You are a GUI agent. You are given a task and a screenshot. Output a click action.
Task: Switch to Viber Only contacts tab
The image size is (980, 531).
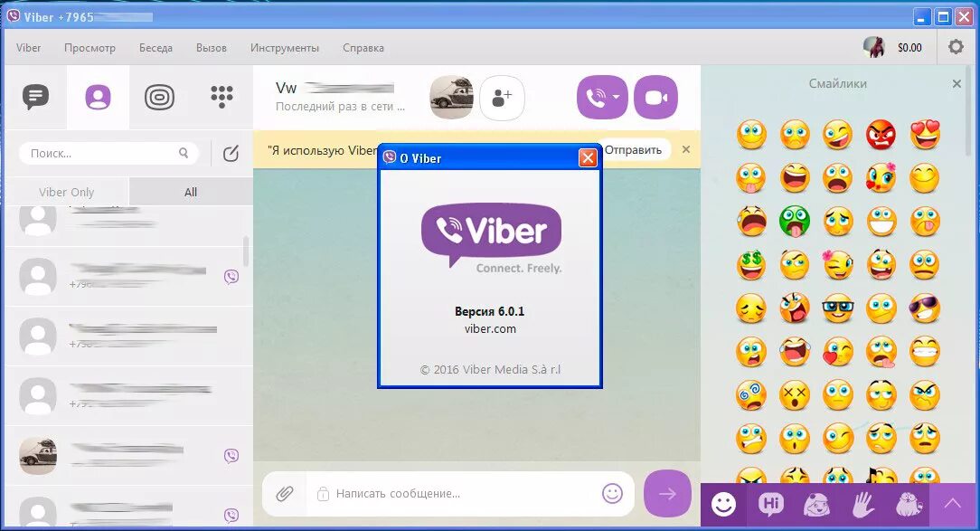click(66, 192)
